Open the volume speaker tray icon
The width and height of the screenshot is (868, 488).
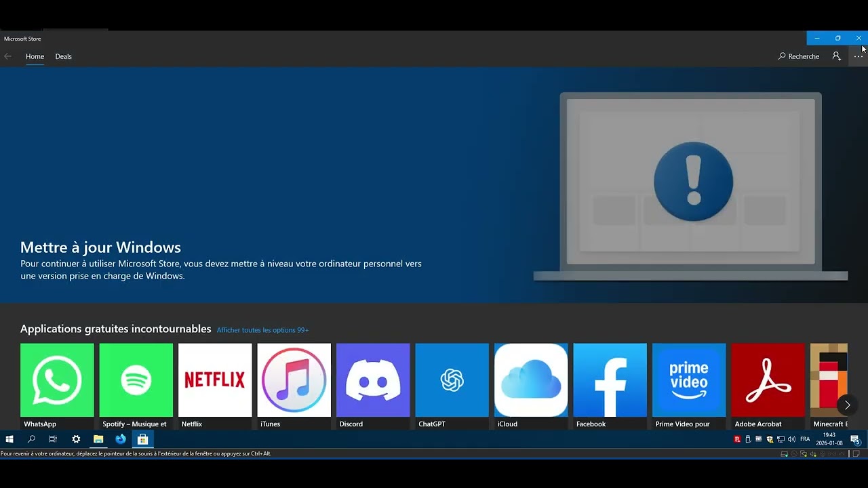791,439
